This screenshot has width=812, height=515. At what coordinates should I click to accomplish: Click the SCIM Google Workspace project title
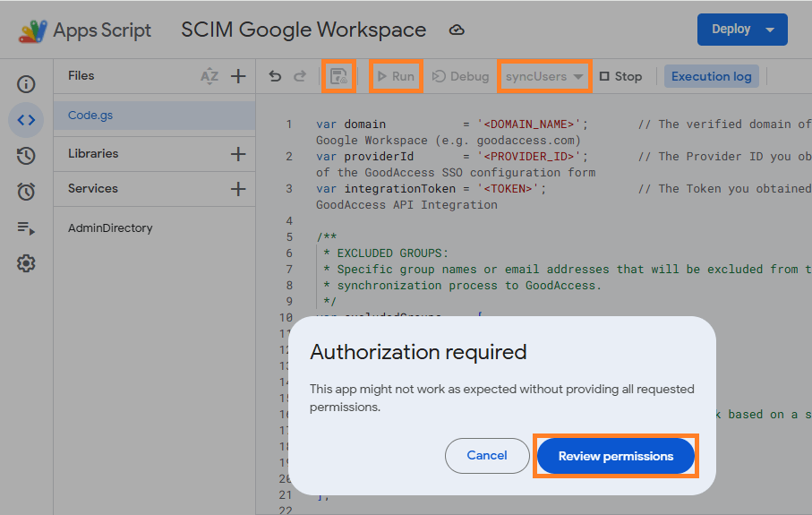(x=303, y=30)
